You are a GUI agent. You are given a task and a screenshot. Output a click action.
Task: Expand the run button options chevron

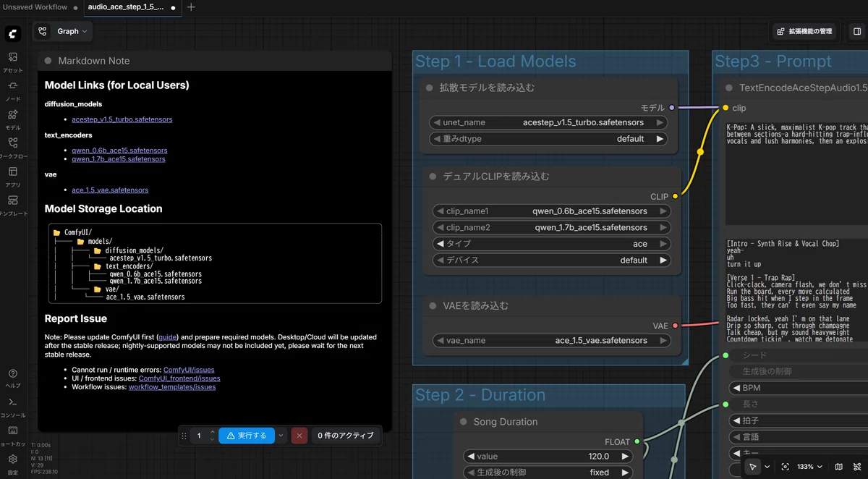pos(281,436)
